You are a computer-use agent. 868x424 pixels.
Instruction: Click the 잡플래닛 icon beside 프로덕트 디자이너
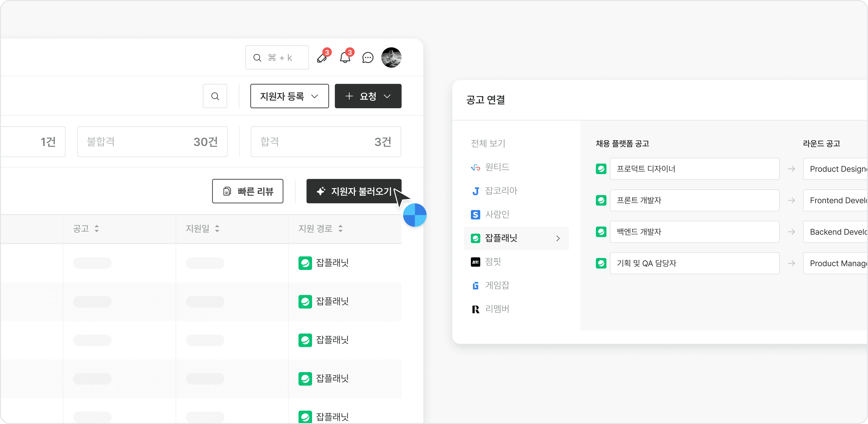point(601,169)
